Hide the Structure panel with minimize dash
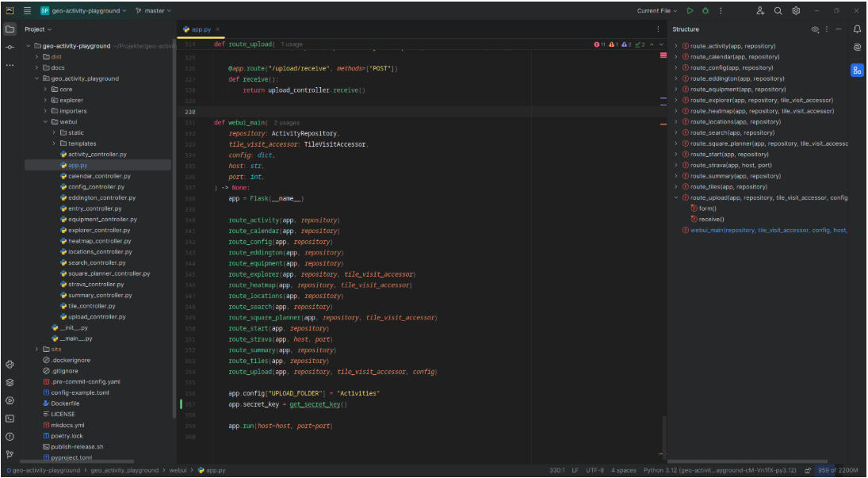This screenshot has height=478, width=868. tap(839, 29)
